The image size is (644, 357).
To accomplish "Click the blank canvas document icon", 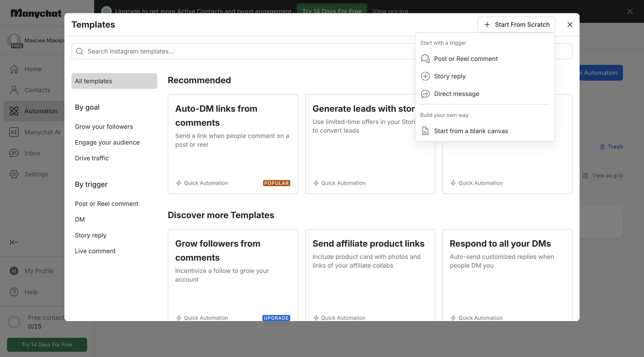I will coord(425,131).
